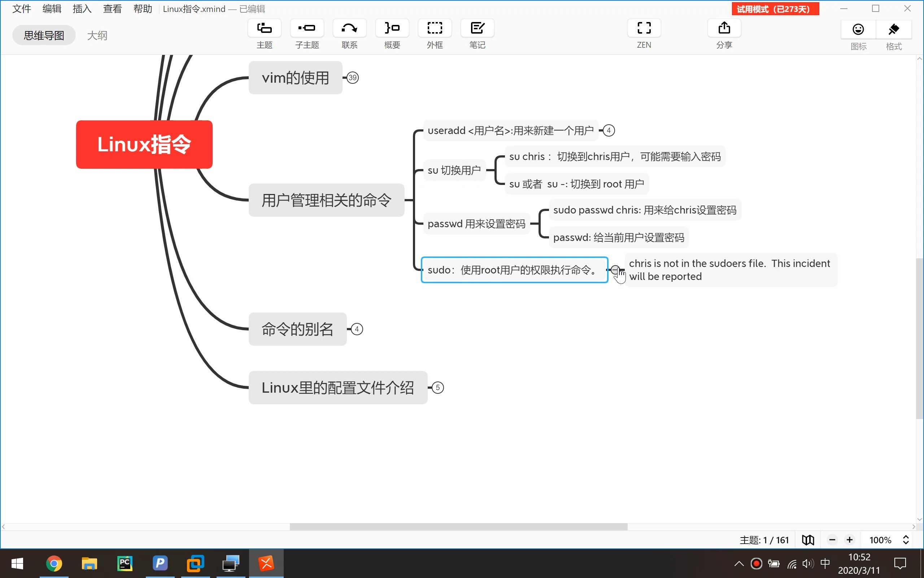Expand 命令的别名 branch with 4 subtopics
This screenshot has height=578, width=924.
[x=357, y=329]
